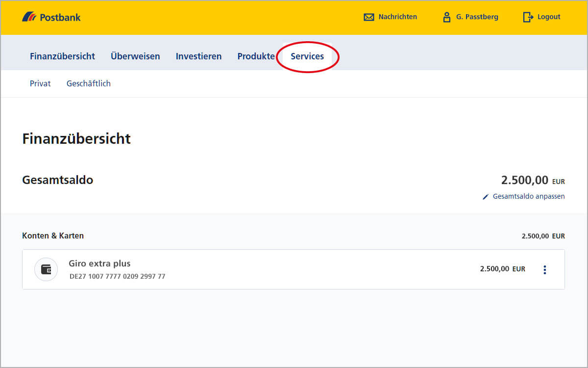Open the Finanzübersicht menu tab

coord(62,56)
